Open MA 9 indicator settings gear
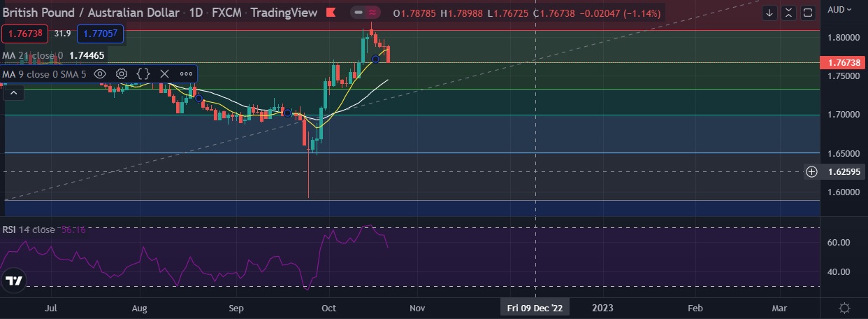This screenshot has width=868, height=319. [x=122, y=73]
